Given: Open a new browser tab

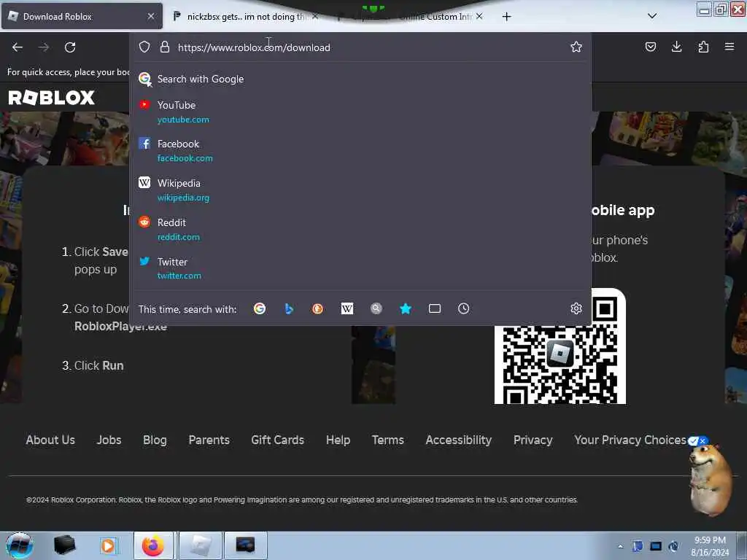Looking at the screenshot, I should pyautogui.click(x=506, y=17).
